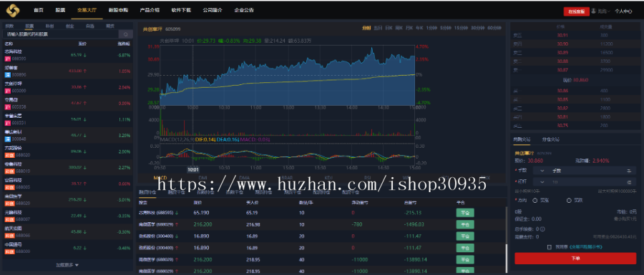Click 平仓 in the -1496.03 row
Image resolution: width=644 pixels, height=275 pixels.
tap(465, 224)
